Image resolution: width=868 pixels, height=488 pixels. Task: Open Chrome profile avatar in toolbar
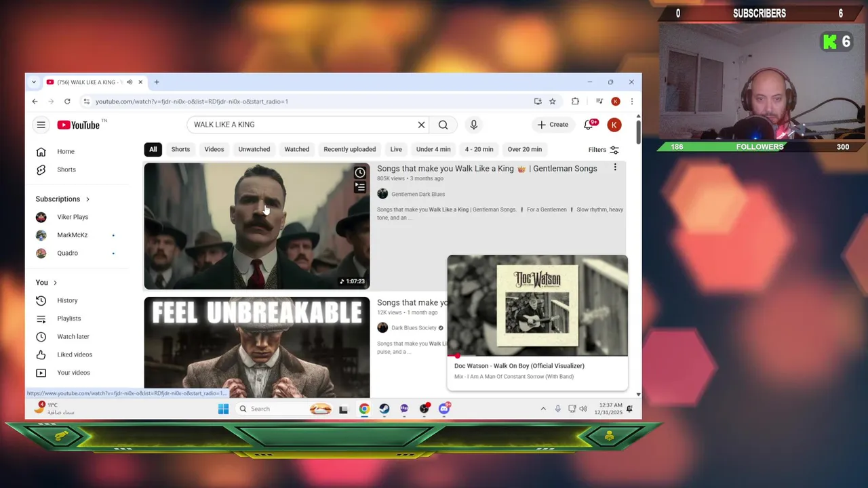[615, 102]
